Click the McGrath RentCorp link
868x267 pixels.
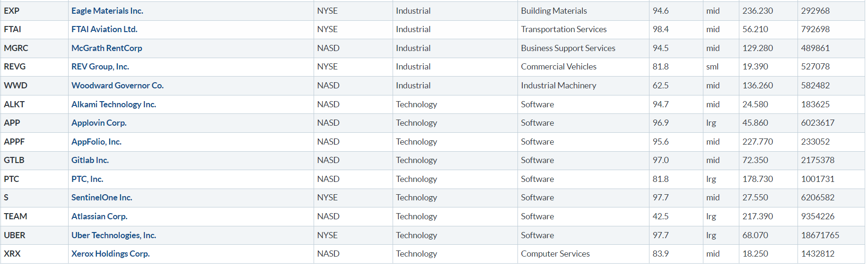pos(106,48)
